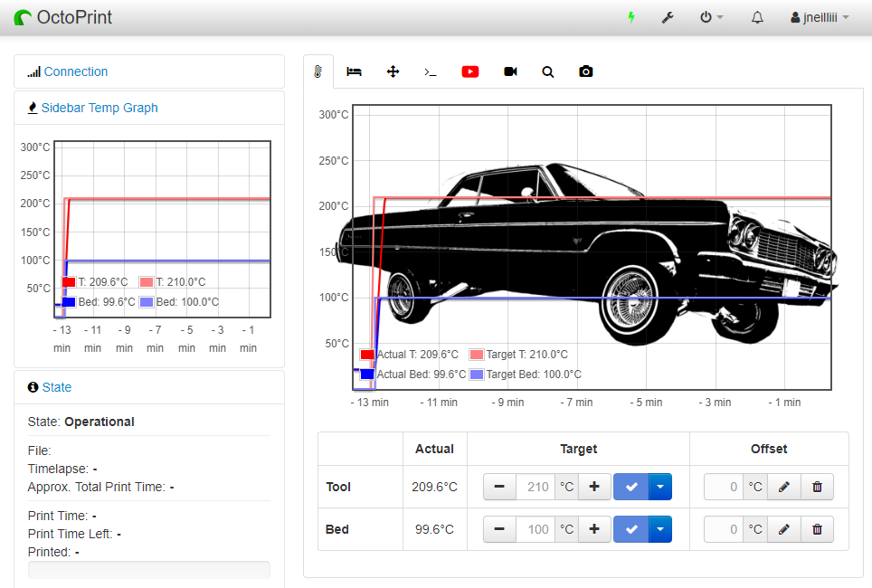Viewport: 872px width, 588px height.
Task: Click the Target column header
Action: 578,449
